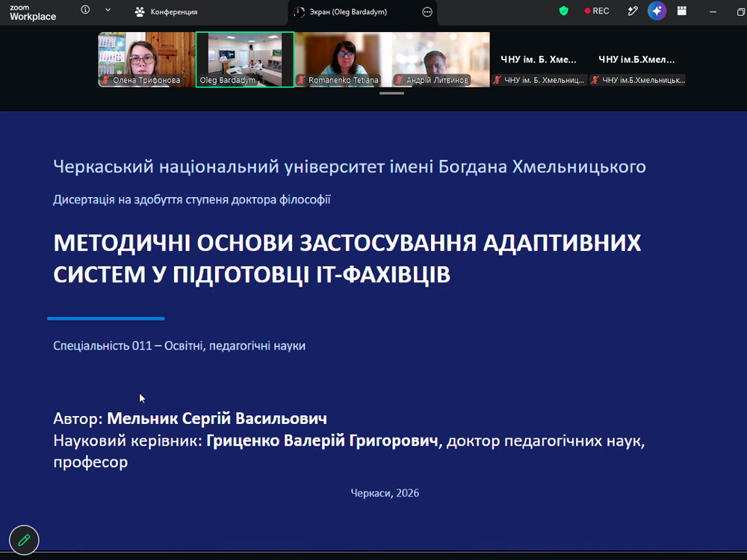Click text Дисертація на здобуття ступеня
747x560 pixels.
[x=191, y=199]
